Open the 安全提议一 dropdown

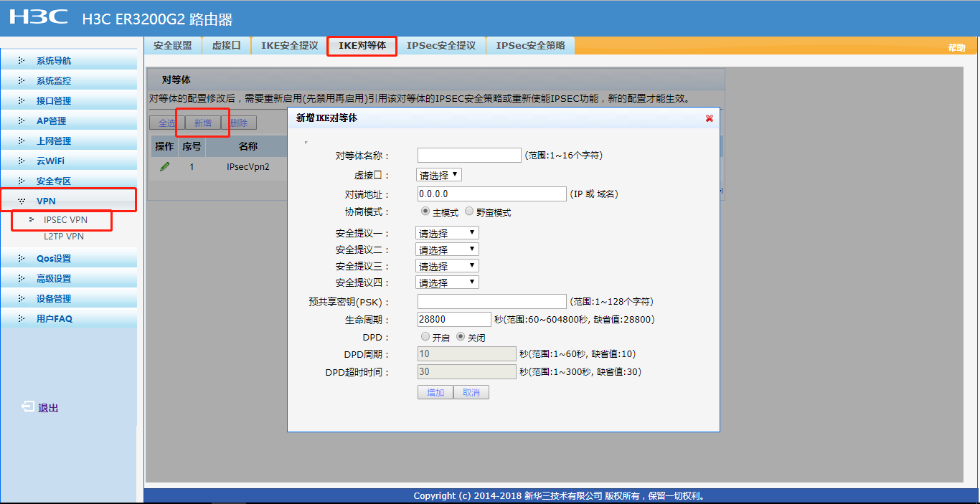click(447, 233)
